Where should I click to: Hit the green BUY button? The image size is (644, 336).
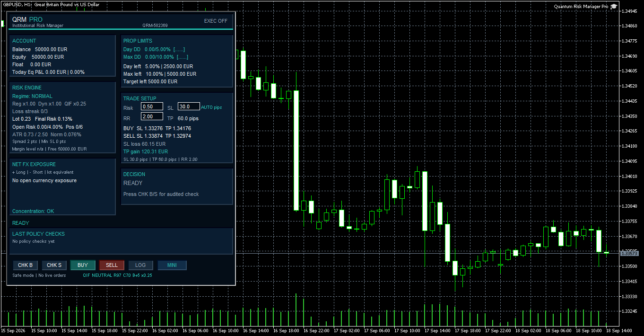[x=83, y=265]
